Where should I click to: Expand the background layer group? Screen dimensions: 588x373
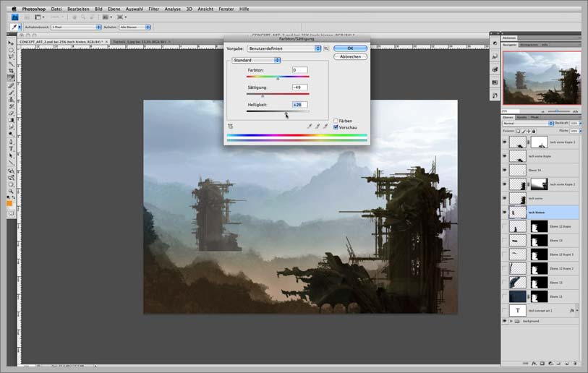pos(511,321)
